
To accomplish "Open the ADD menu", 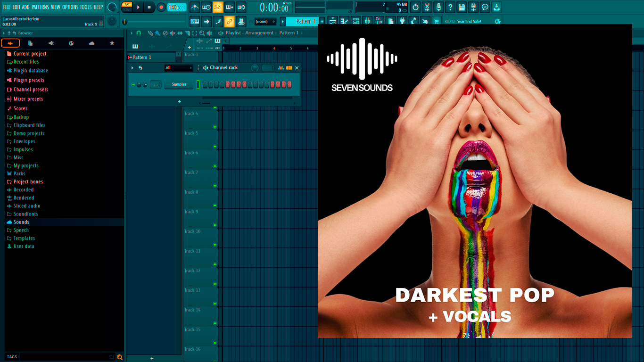I will coord(25,7).
